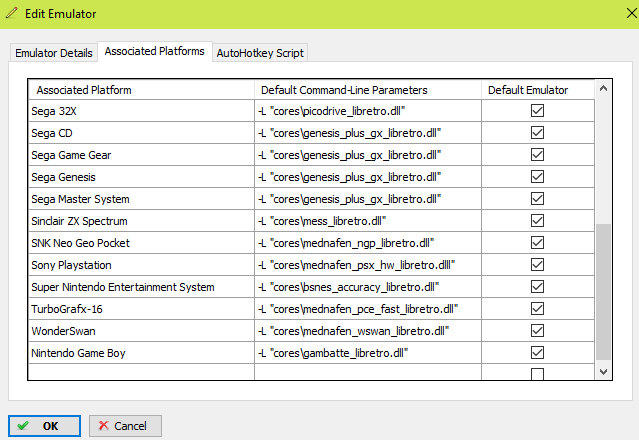This screenshot has width=639, height=440.
Task: Toggle Default Emulator checkbox for Sony Playstation
Action: point(537,265)
